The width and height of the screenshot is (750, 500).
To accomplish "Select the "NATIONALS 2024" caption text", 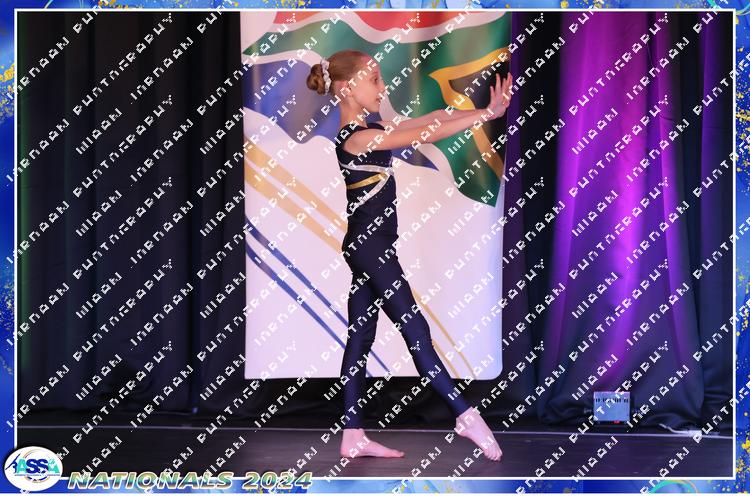I will 190,480.
